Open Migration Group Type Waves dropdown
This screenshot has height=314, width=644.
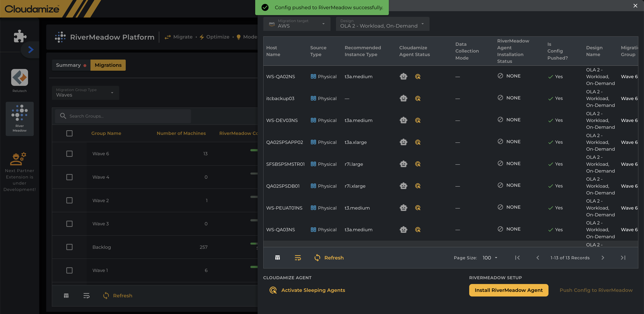(85, 93)
